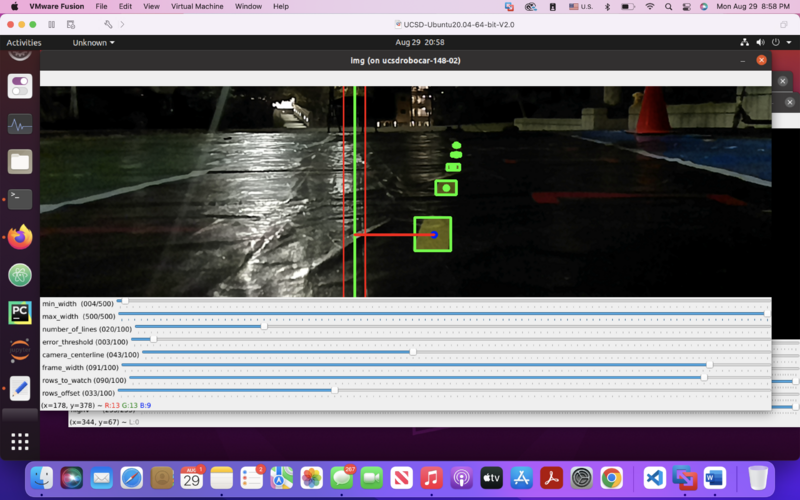Launch Firefox from the Ubuntu dock
This screenshot has width=800, height=500.
(x=20, y=237)
